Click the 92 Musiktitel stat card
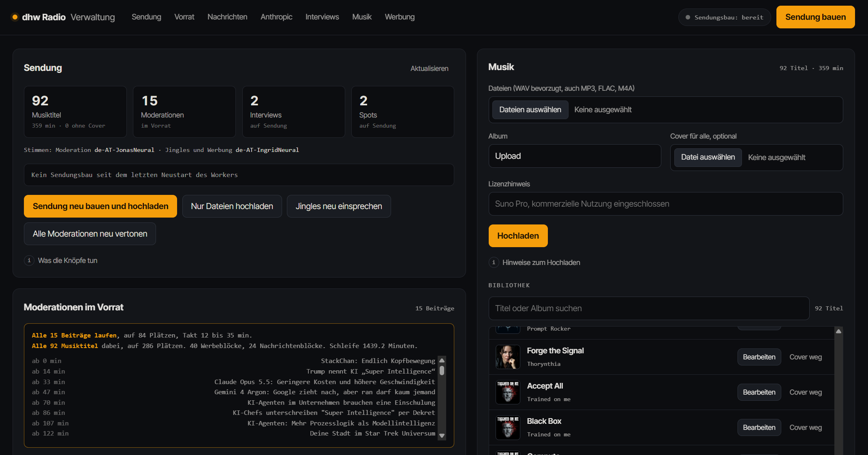868x455 pixels. tap(75, 112)
